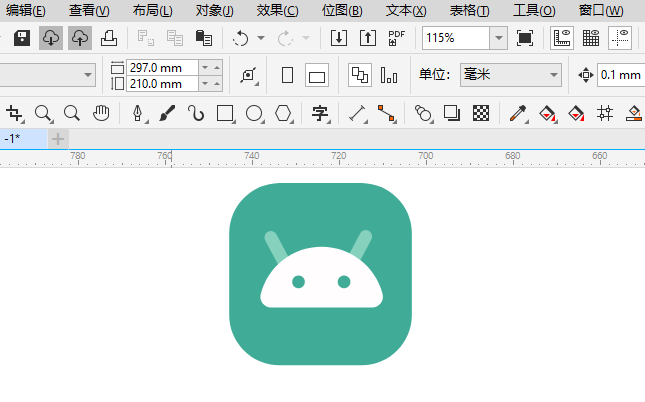Open the 效果(C) menu
The width and height of the screenshot is (645, 402).
click(278, 10)
